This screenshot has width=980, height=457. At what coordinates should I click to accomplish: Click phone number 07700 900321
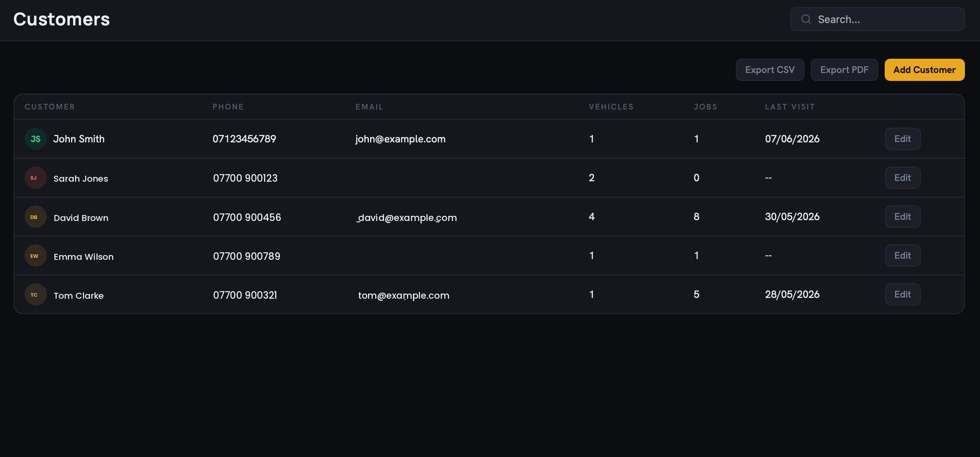tap(245, 295)
